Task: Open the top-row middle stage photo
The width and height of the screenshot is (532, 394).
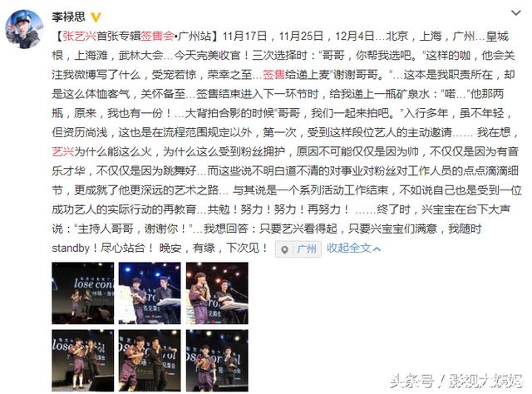Action: (x=150, y=293)
